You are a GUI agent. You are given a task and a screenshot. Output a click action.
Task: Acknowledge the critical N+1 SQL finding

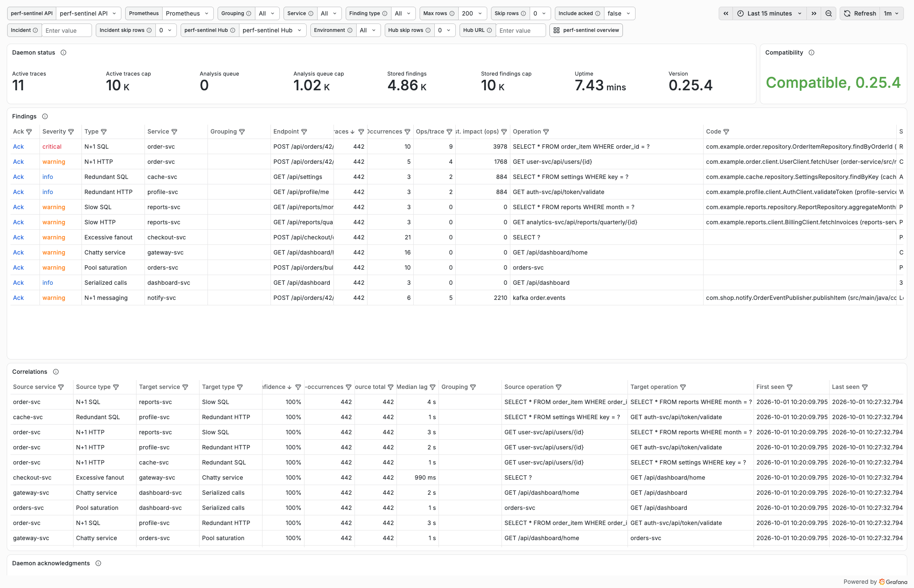pos(18,147)
